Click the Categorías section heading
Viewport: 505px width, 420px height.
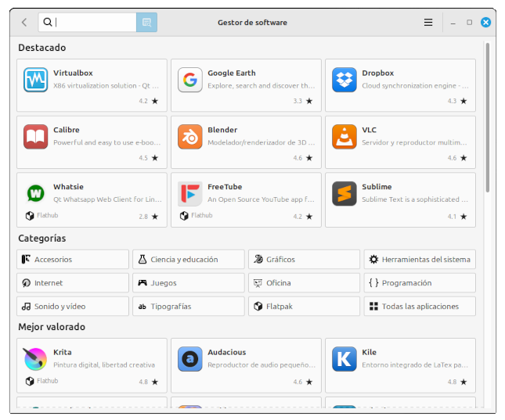point(41,239)
